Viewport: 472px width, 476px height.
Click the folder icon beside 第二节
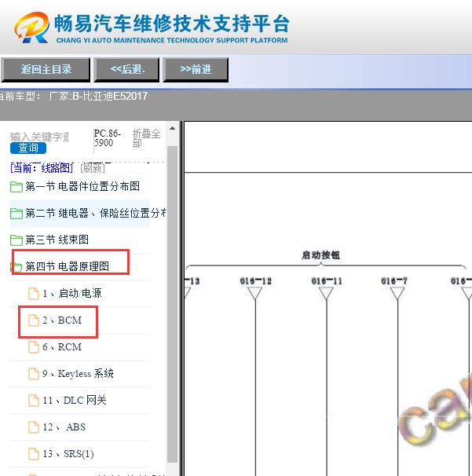pos(16,214)
